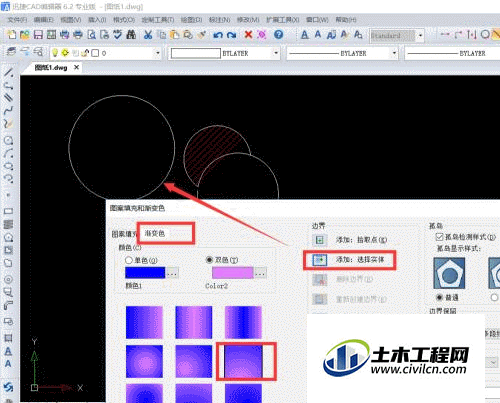
Task: Click the underlined A text tool icon
Action: point(304,35)
